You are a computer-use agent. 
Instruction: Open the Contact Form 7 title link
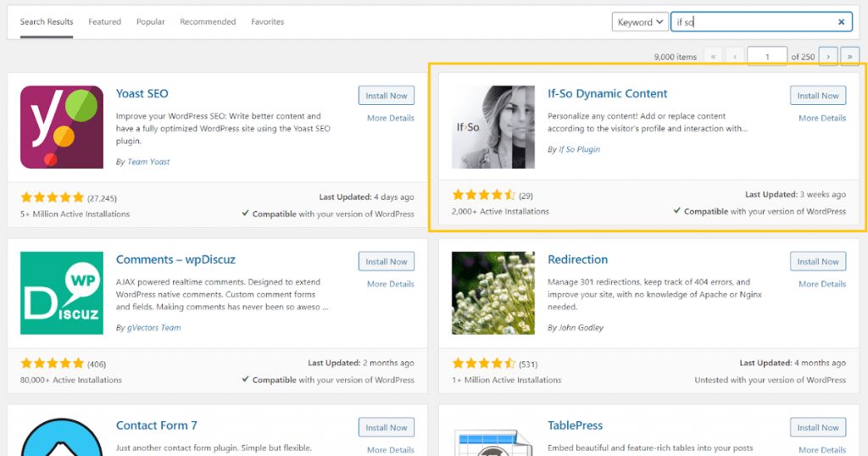pos(157,425)
